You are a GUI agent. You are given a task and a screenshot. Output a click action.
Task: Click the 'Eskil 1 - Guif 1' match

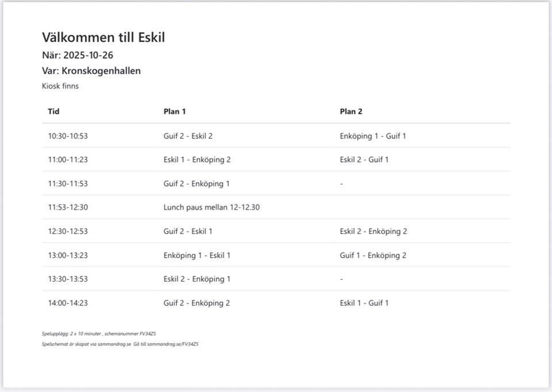click(x=364, y=303)
